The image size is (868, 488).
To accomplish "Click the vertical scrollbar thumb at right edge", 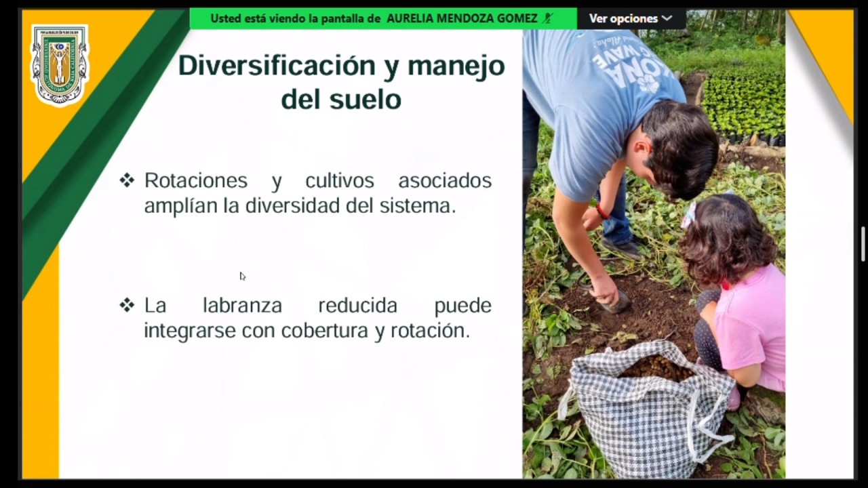I will click(863, 244).
